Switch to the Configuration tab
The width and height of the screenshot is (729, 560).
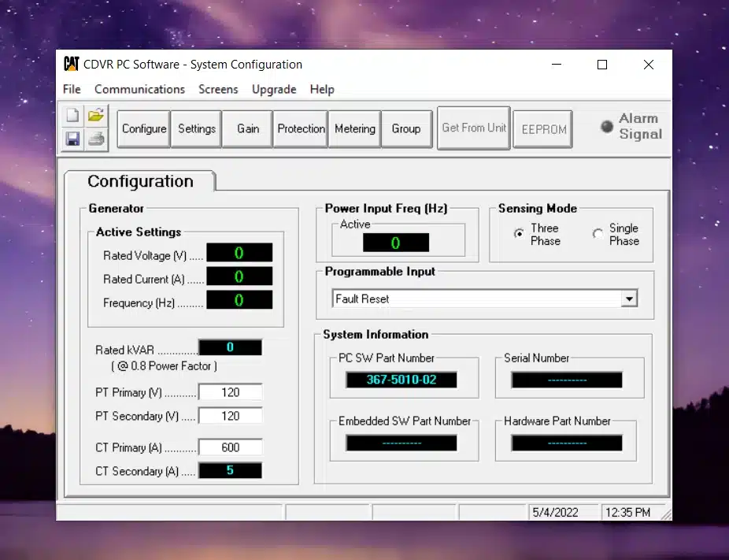(x=140, y=181)
